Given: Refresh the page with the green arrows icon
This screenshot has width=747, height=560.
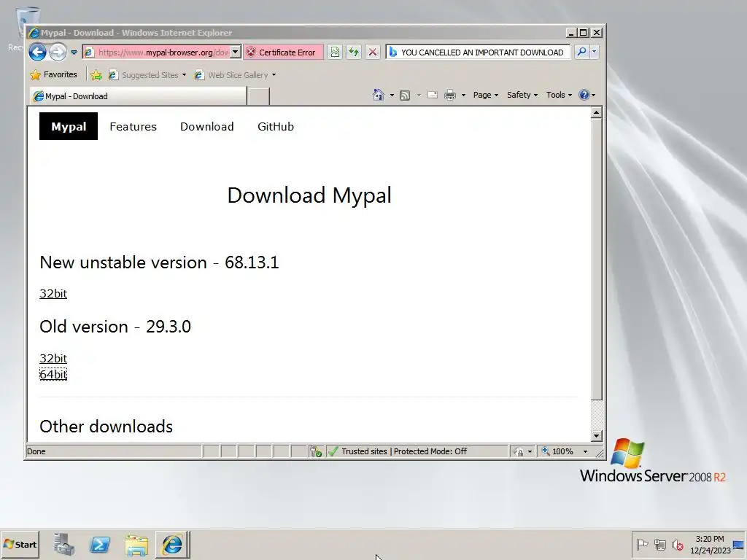Looking at the screenshot, I should click(x=354, y=52).
